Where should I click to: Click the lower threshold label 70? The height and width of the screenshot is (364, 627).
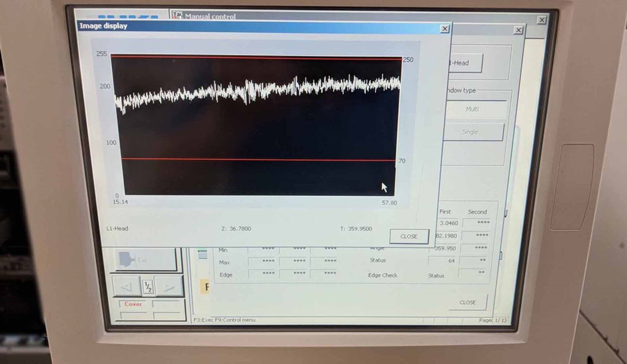[x=402, y=161]
